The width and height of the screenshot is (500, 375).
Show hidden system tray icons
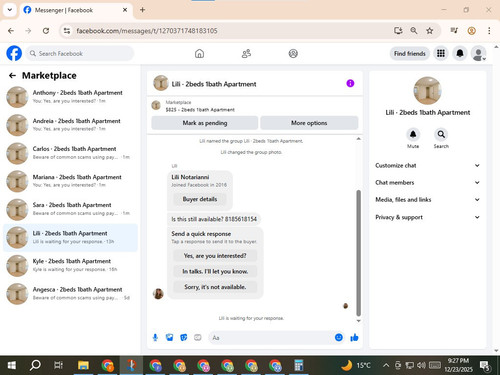(386, 365)
